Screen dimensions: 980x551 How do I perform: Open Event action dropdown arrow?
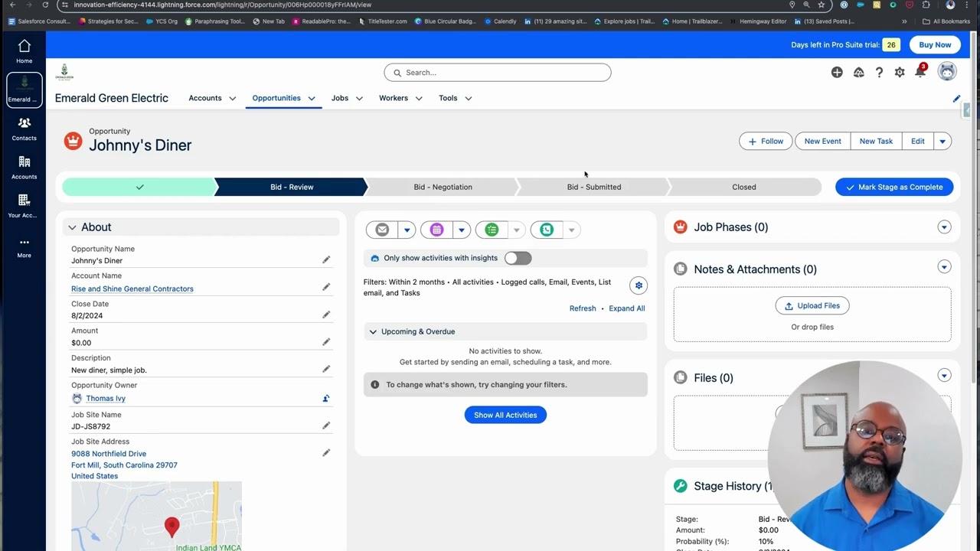pos(461,230)
